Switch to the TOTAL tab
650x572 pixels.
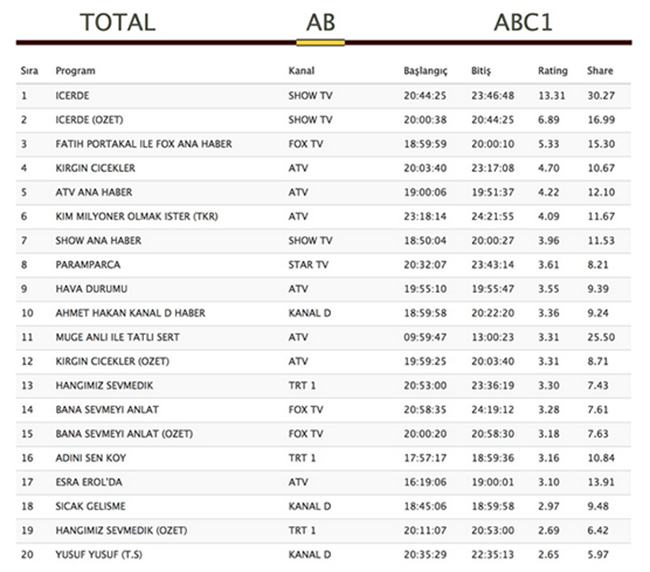[x=117, y=22]
